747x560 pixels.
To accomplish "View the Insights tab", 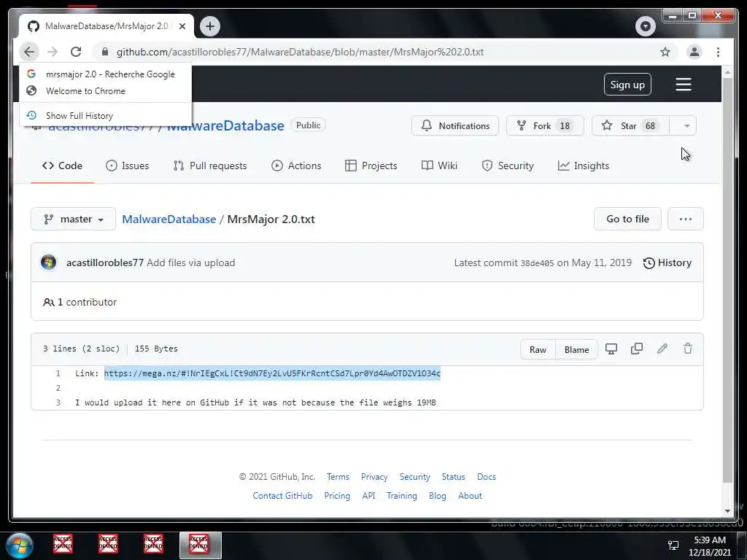I will 584,166.
